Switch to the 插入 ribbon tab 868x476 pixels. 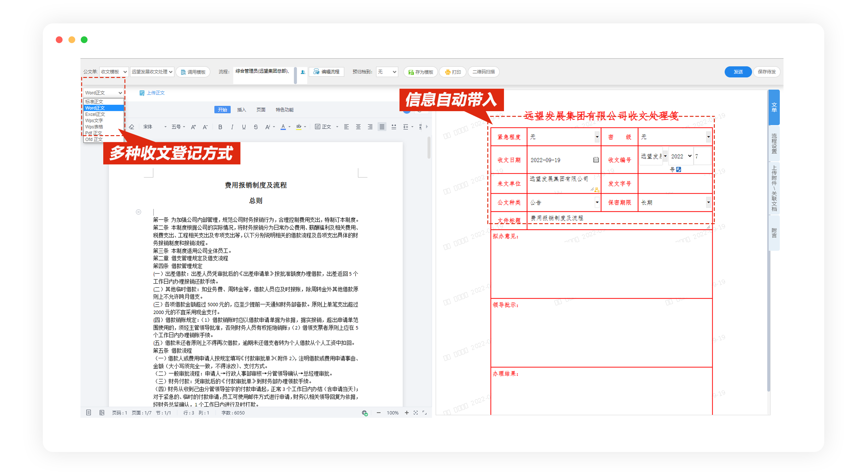click(241, 110)
